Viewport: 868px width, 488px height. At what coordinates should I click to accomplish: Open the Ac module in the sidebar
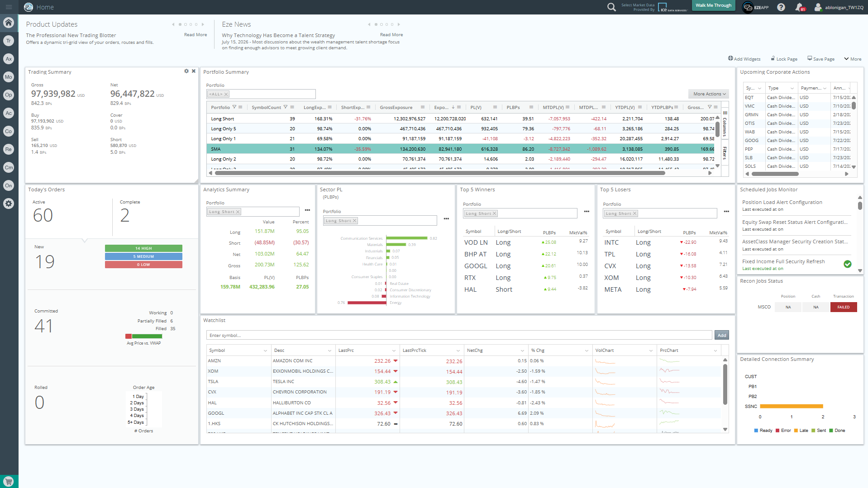[x=9, y=113]
